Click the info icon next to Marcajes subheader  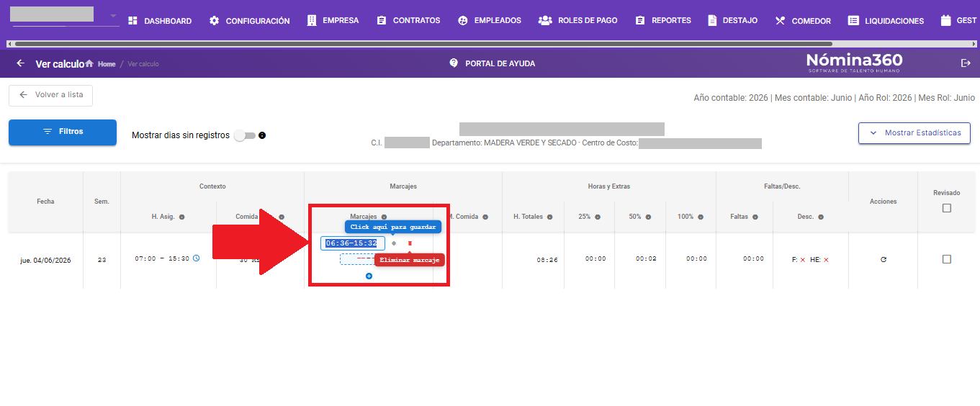click(x=384, y=217)
